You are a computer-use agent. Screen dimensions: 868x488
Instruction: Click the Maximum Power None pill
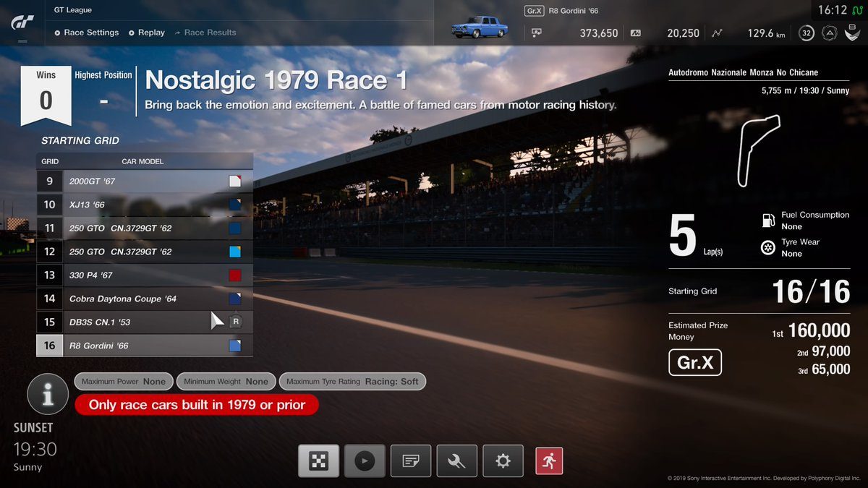coord(123,381)
